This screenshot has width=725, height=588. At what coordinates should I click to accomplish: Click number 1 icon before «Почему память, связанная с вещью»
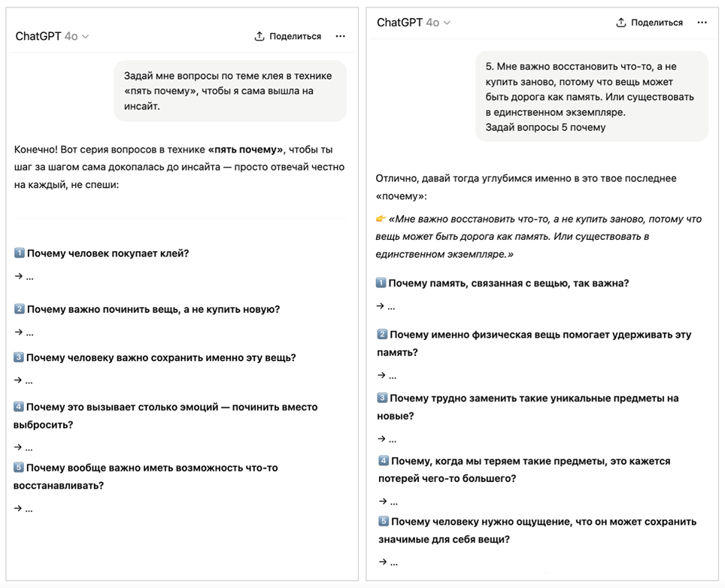[381, 283]
